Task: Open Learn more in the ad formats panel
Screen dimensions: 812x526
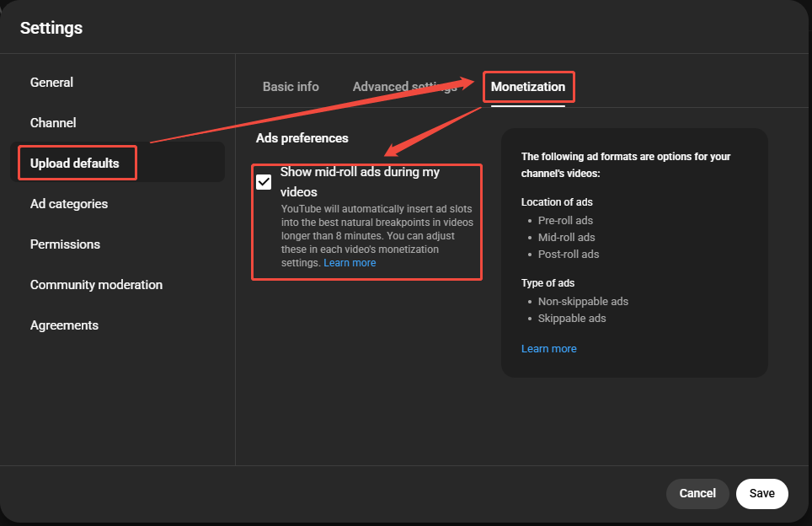Action: (548, 348)
